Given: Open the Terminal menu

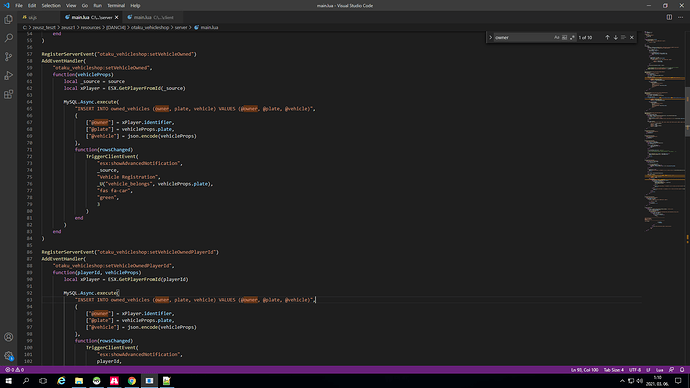Looking at the screenshot, I should coord(116,6).
